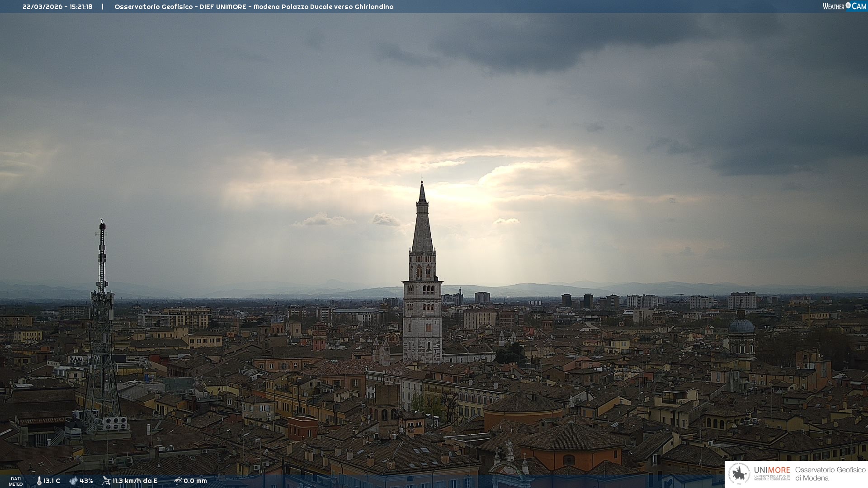Click the thermometer temperature icon

[x=39, y=481]
